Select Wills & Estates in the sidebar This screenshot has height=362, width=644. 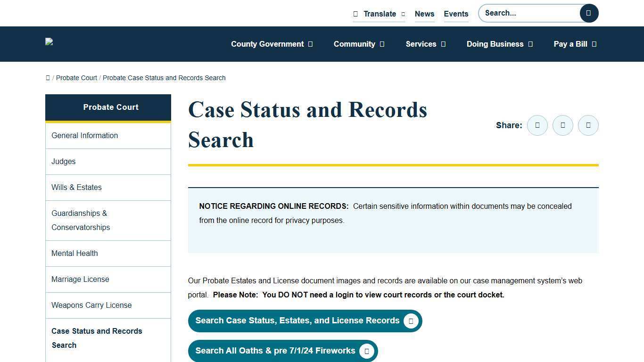click(x=76, y=187)
